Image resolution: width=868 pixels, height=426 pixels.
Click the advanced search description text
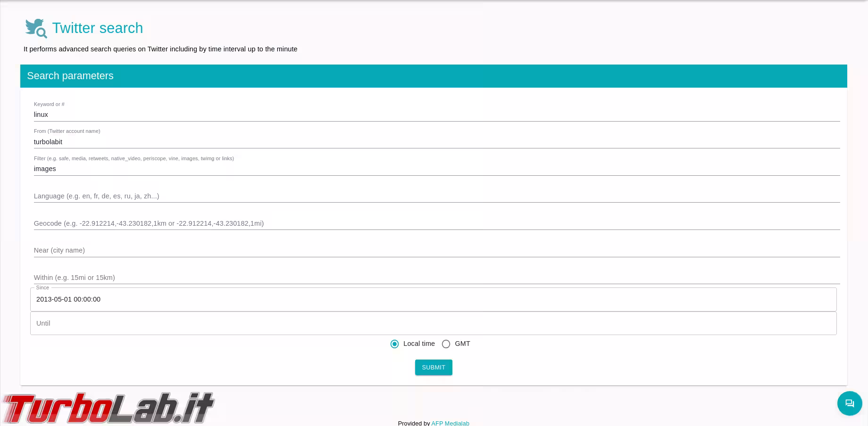160,49
